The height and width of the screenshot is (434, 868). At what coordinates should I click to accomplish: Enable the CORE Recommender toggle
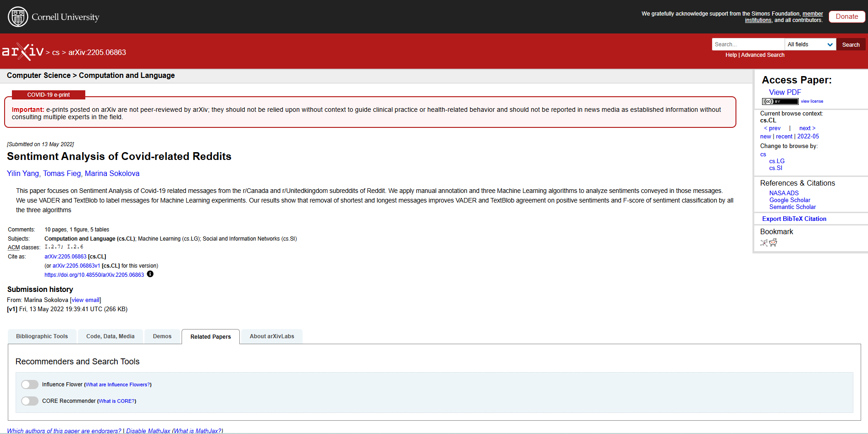pyautogui.click(x=29, y=401)
